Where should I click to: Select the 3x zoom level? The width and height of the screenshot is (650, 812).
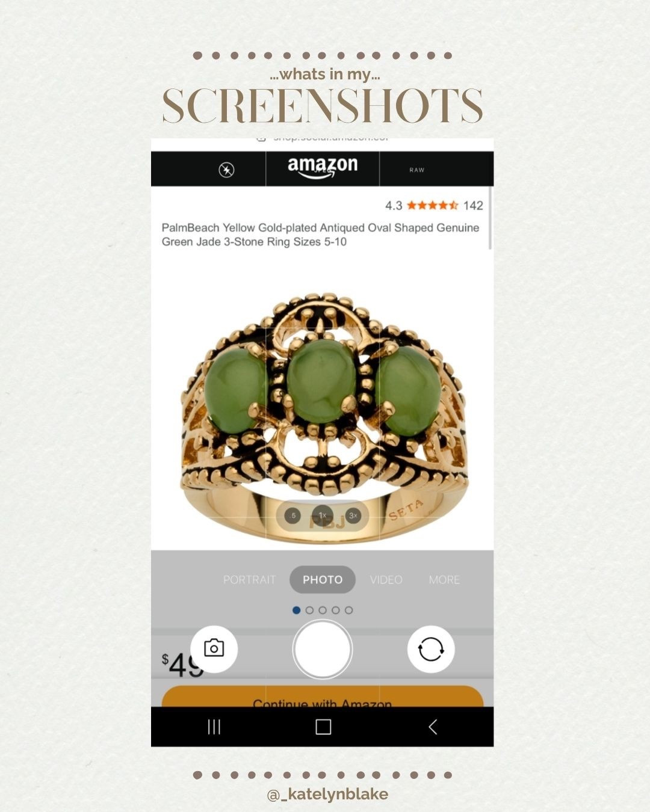click(x=353, y=515)
